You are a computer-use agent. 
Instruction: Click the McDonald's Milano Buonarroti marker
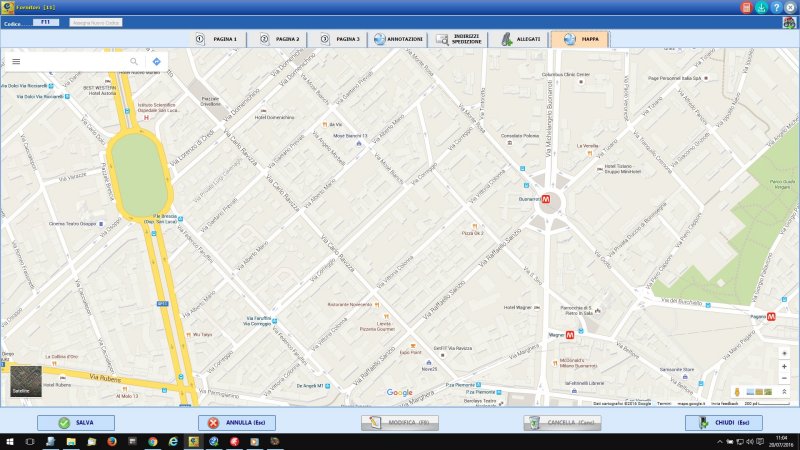555,363
